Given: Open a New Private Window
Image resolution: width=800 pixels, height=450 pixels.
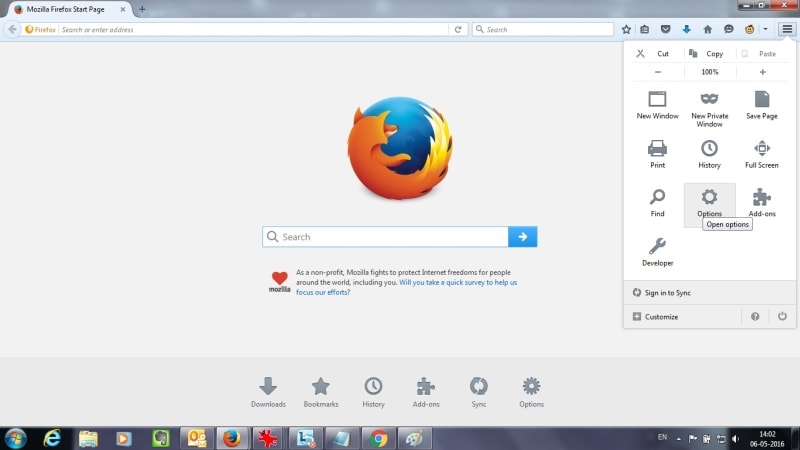Looking at the screenshot, I should pyautogui.click(x=710, y=108).
